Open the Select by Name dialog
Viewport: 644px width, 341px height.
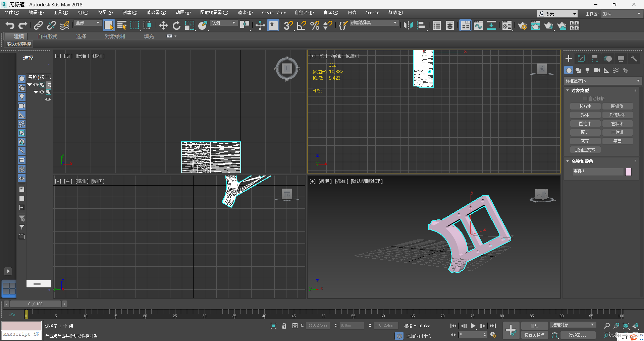[122, 25]
